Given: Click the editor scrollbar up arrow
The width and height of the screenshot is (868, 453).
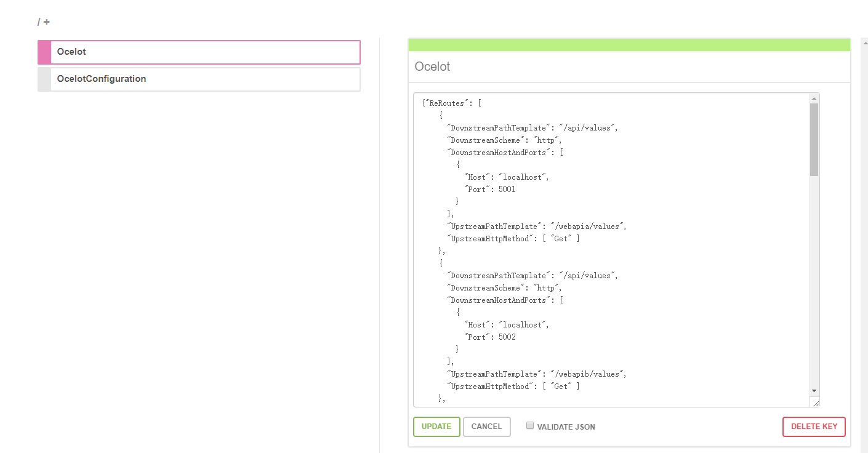Looking at the screenshot, I should [814, 98].
